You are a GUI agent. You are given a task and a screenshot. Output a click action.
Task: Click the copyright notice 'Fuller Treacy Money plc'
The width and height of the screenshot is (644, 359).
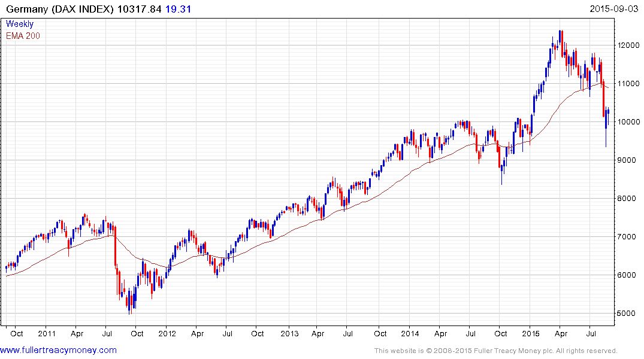pyautogui.click(x=512, y=351)
